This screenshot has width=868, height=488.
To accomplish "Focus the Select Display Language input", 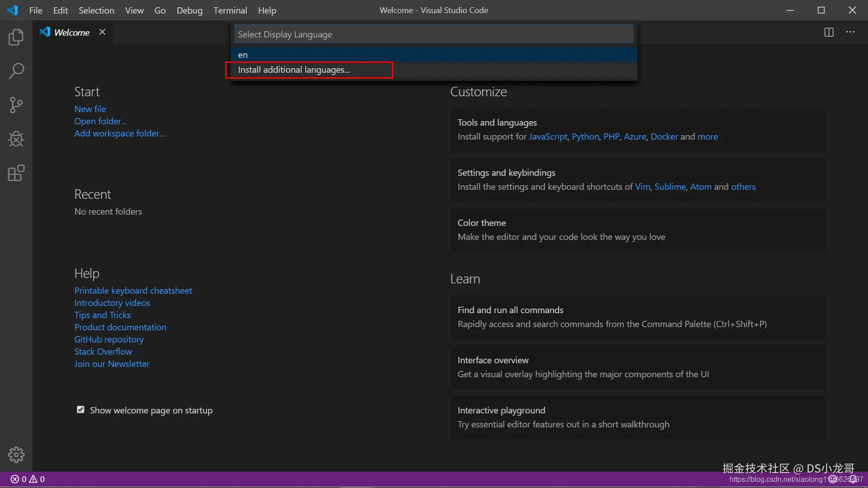I will point(434,34).
